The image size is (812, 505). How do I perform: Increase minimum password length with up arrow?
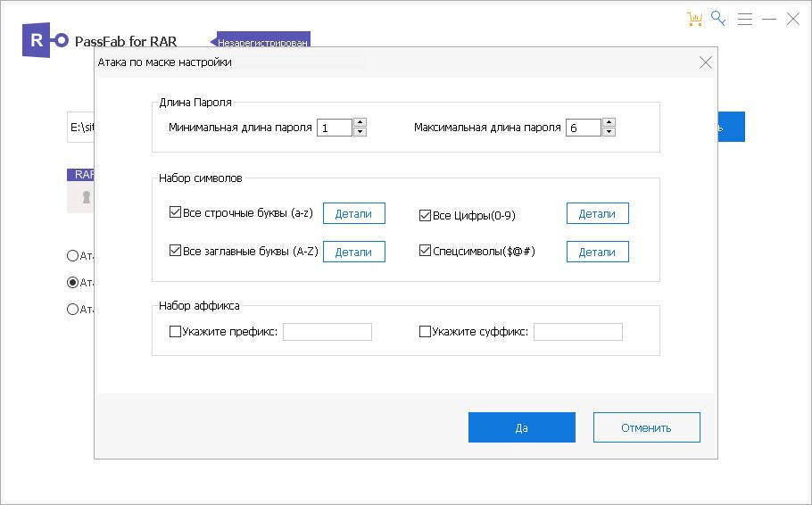[x=360, y=123]
